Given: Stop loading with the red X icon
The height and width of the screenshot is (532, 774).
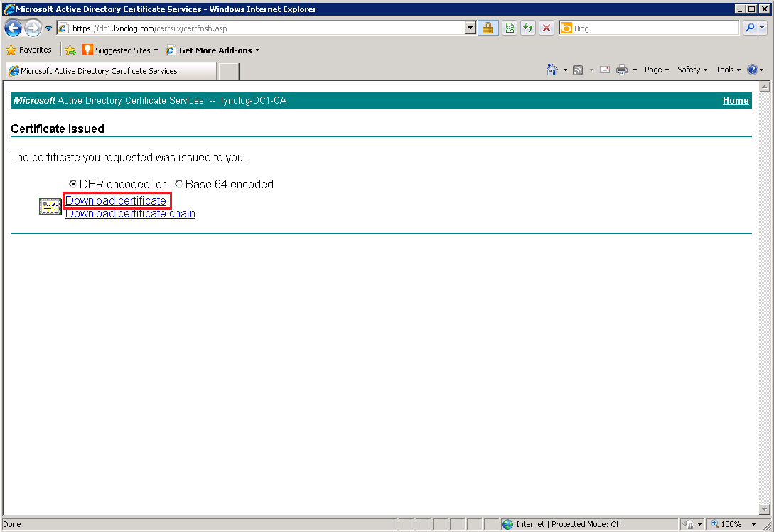Looking at the screenshot, I should pyautogui.click(x=547, y=28).
